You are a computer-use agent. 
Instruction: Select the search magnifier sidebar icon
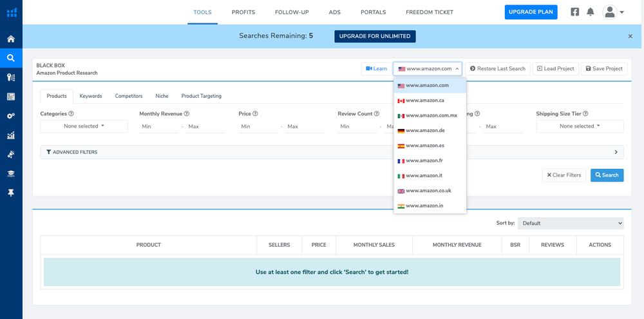tap(11, 58)
